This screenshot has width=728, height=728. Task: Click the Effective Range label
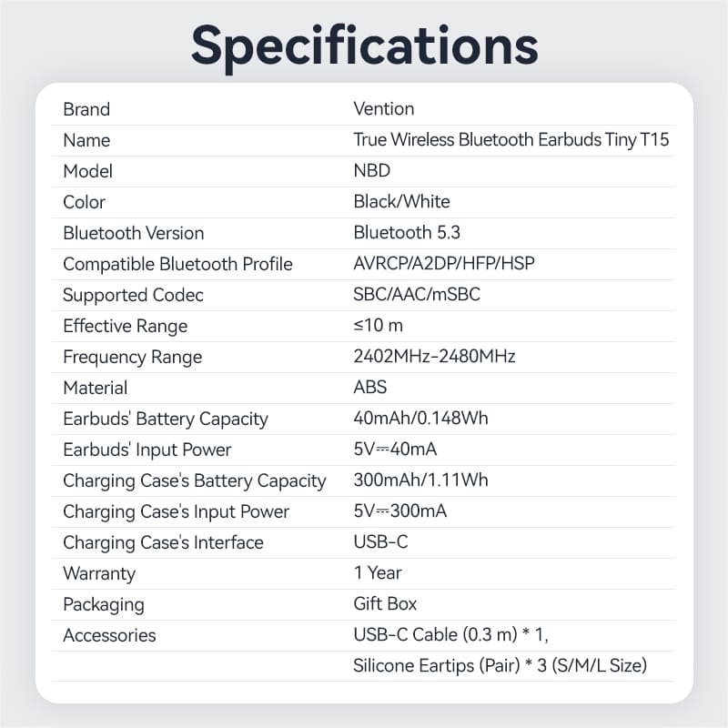[x=125, y=326]
